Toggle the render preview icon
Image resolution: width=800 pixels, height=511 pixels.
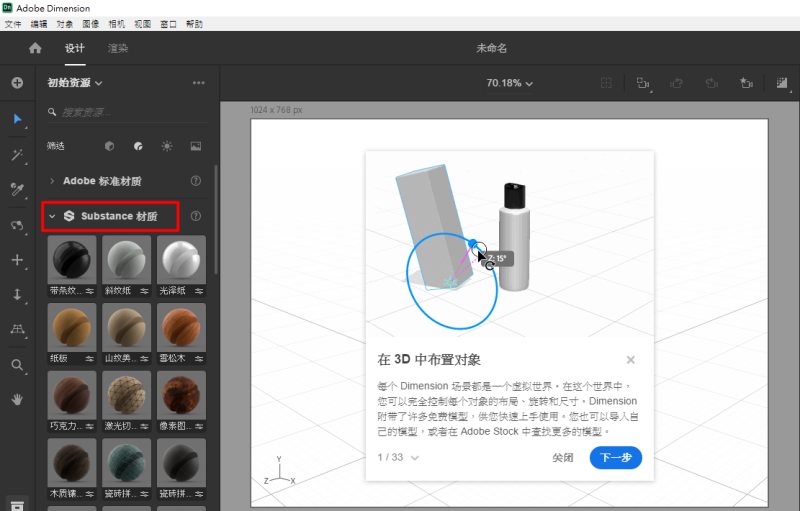pos(781,83)
